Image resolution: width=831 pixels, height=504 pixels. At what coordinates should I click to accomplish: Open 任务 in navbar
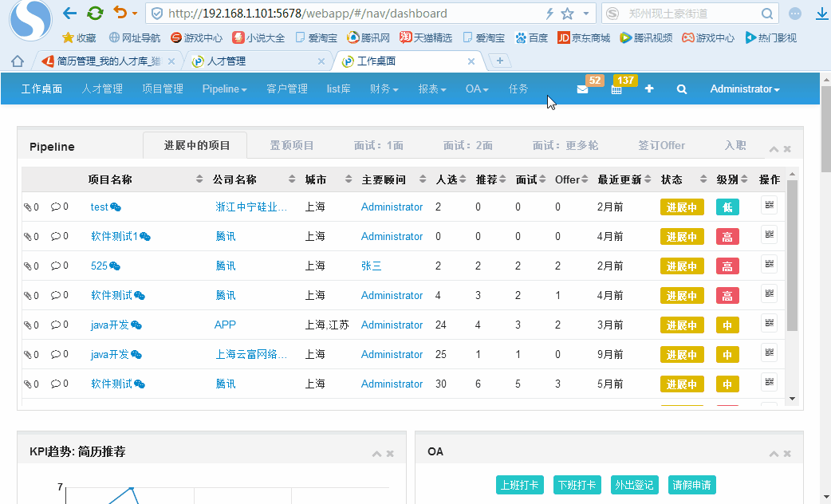click(x=518, y=89)
